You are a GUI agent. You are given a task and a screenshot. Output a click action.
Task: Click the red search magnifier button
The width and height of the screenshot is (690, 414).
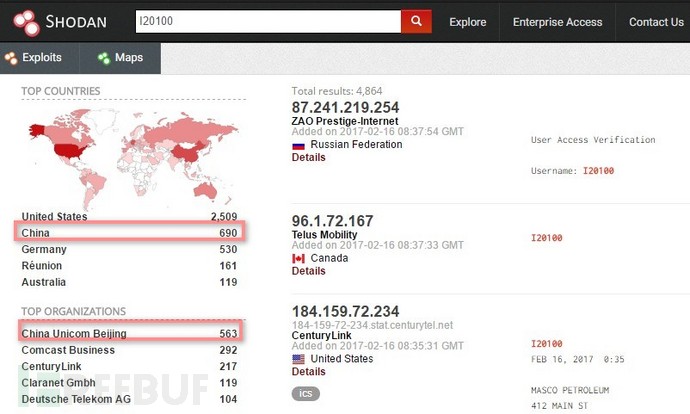coord(416,21)
